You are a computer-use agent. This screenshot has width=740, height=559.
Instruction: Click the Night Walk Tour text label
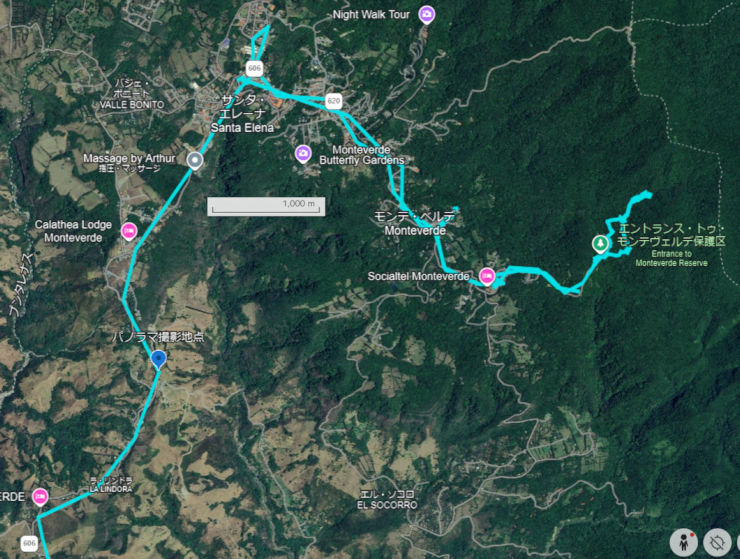(x=371, y=15)
